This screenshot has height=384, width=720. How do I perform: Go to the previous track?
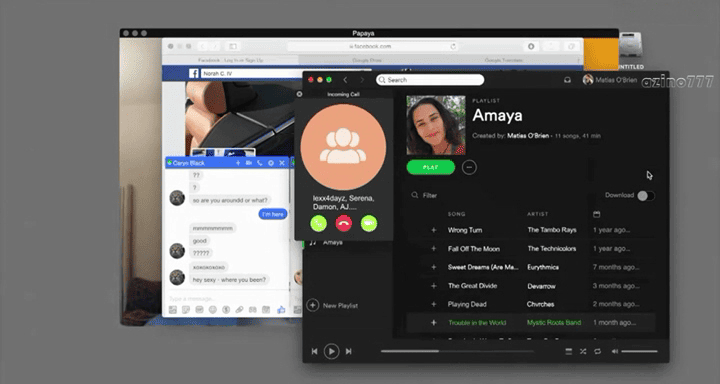[x=315, y=351]
